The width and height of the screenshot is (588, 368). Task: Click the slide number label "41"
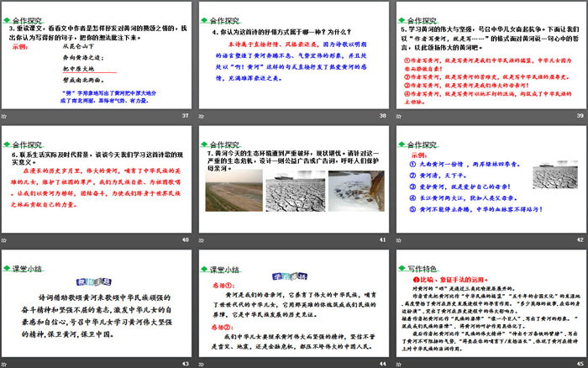382,239
